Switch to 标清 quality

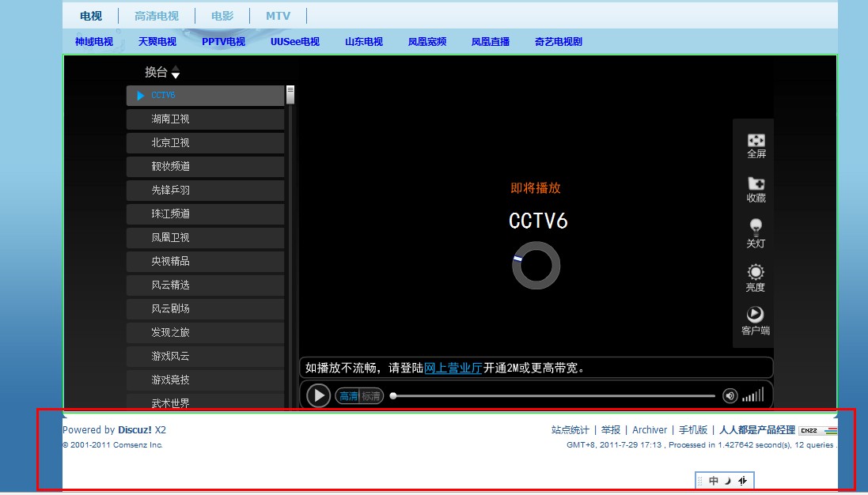coord(371,396)
